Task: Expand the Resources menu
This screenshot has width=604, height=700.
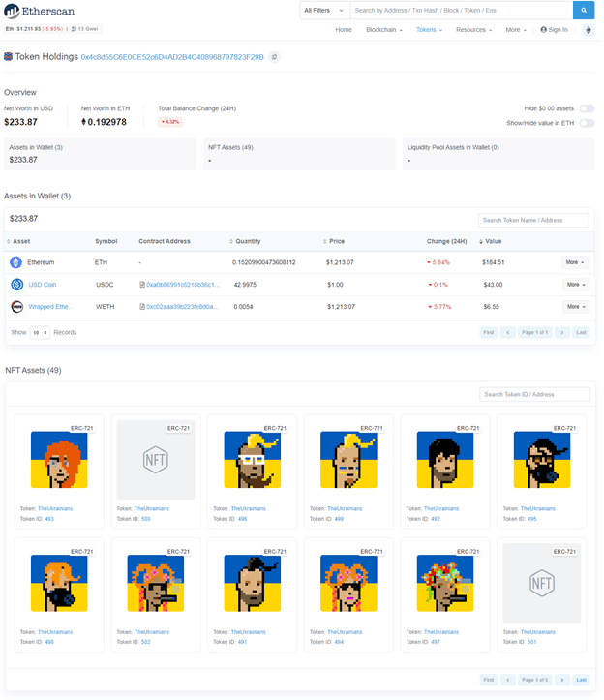Action: (x=476, y=30)
